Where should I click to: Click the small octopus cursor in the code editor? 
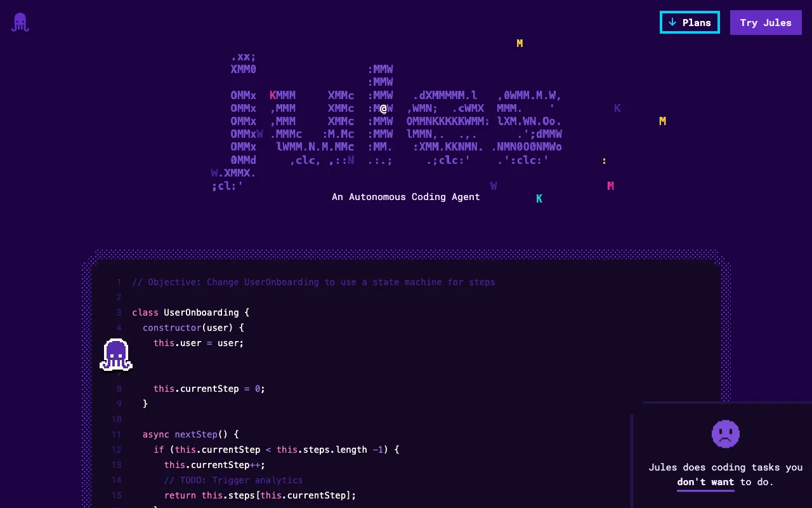click(x=115, y=354)
